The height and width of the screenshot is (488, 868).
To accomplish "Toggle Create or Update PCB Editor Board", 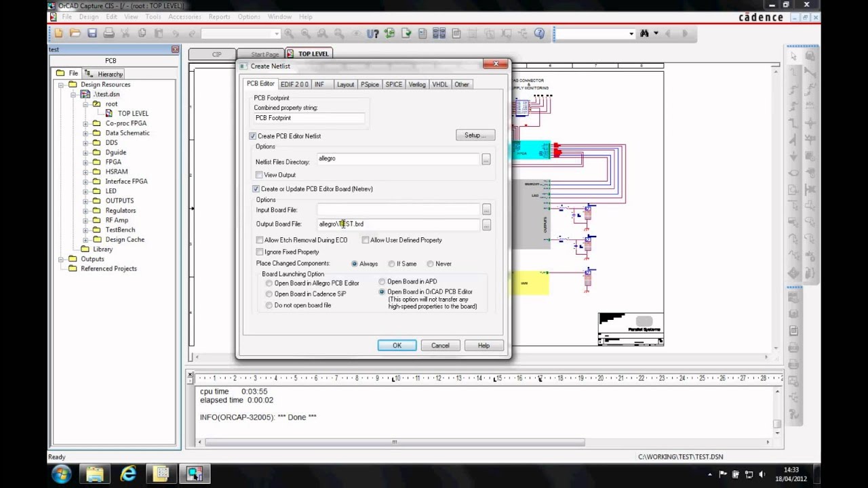I will click(x=256, y=189).
